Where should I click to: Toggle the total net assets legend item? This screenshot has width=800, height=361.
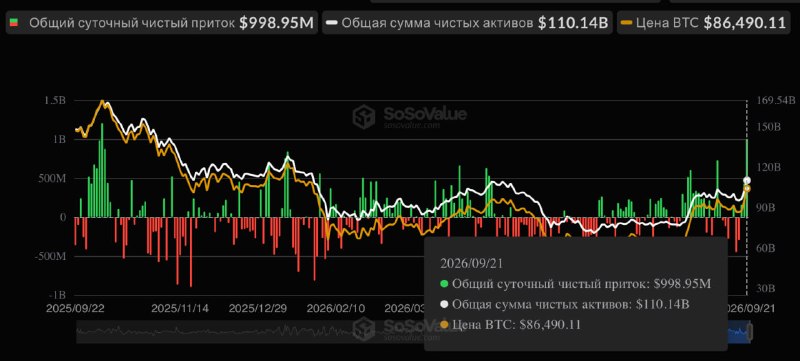click(467, 23)
